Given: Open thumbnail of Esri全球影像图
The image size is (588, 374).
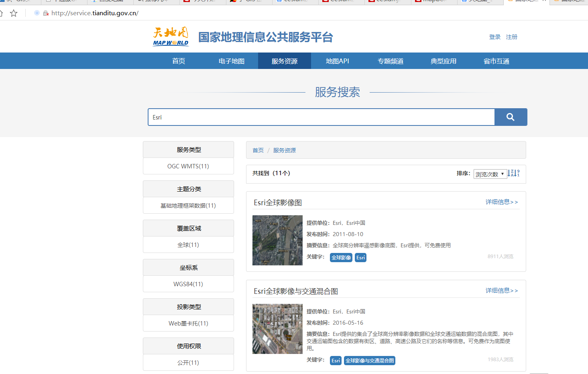Looking at the screenshot, I should point(277,240).
